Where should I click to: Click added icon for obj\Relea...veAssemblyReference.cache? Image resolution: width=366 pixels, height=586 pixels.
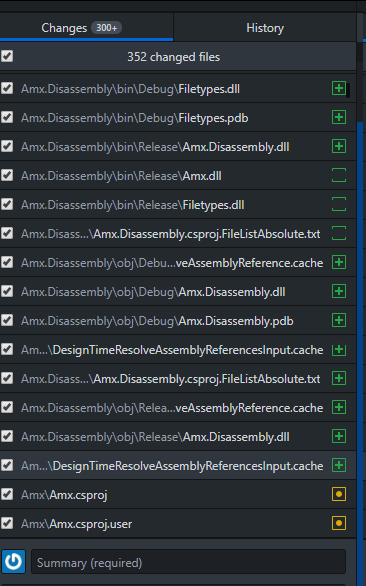[339, 407]
